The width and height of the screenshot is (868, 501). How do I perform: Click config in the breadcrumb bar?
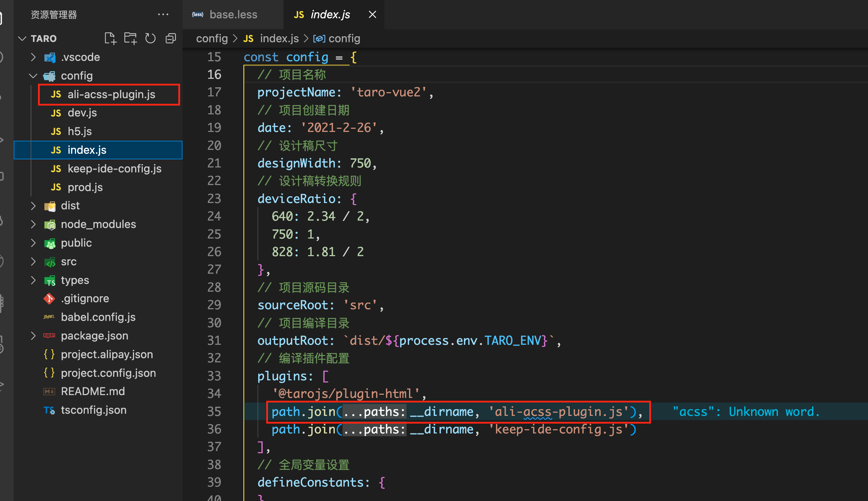(211, 38)
